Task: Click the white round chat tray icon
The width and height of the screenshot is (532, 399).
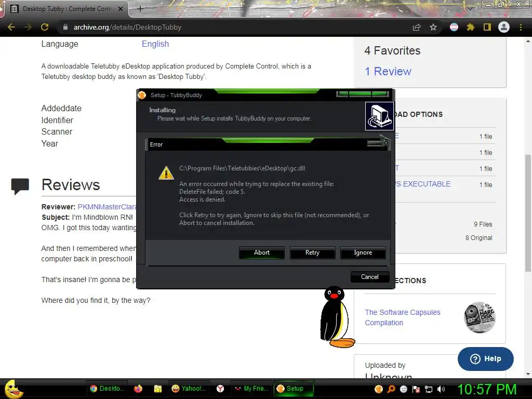Action: 404,389
